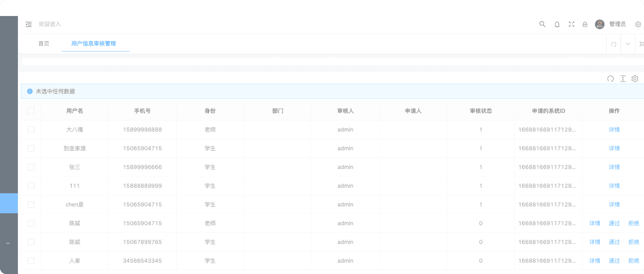Image resolution: width=644 pixels, height=274 pixels.
Task: Collapse the sidebar menu fold icon
Action: (29, 24)
